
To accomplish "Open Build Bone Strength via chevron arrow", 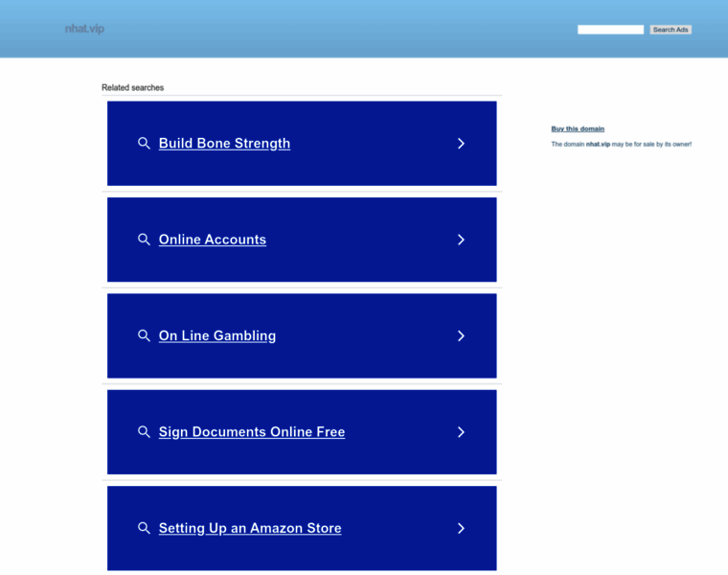I will 461,144.
